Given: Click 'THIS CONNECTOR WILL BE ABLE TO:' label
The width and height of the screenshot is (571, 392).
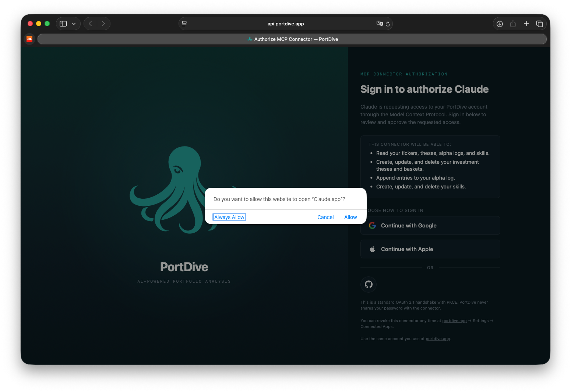Looking at the screenshot, I should tap(410, 144).
